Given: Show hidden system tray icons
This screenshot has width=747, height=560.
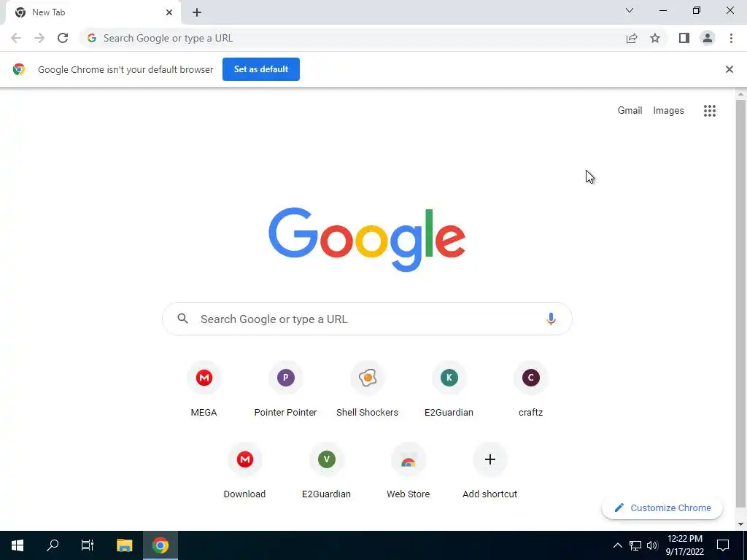Looking at the screenshot, I should (617, 545).
